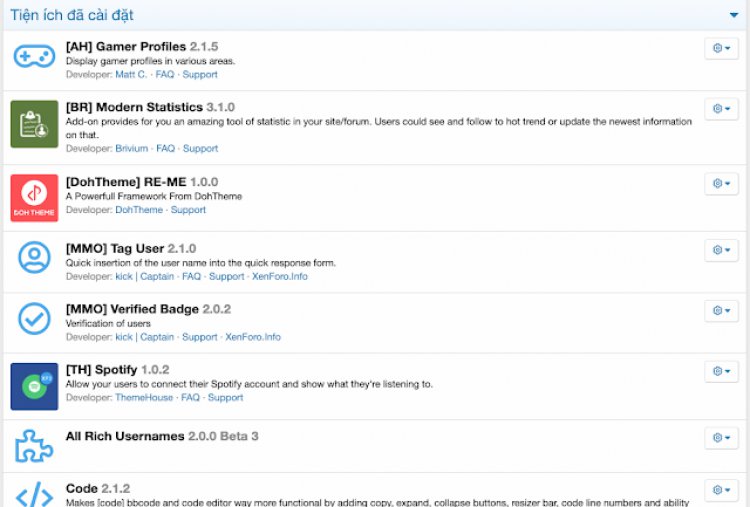Open developer link Brivium

click(x=132, y=149)
